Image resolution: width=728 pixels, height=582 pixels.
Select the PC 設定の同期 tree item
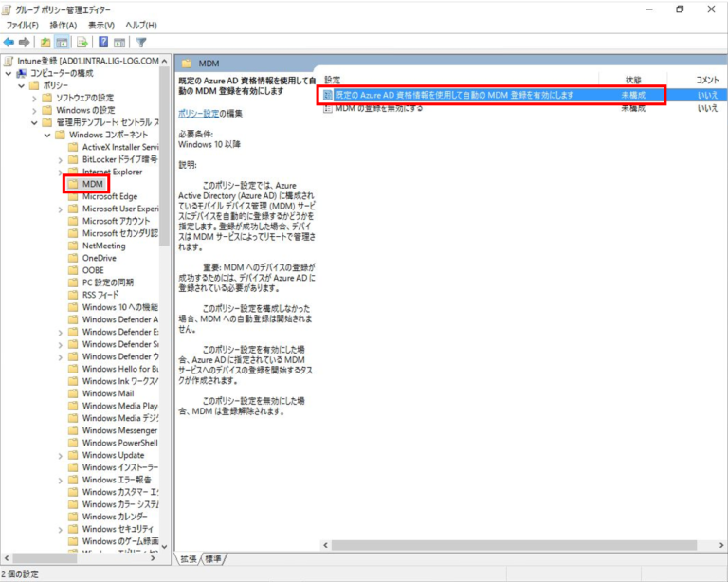click(x=108, y=282)
